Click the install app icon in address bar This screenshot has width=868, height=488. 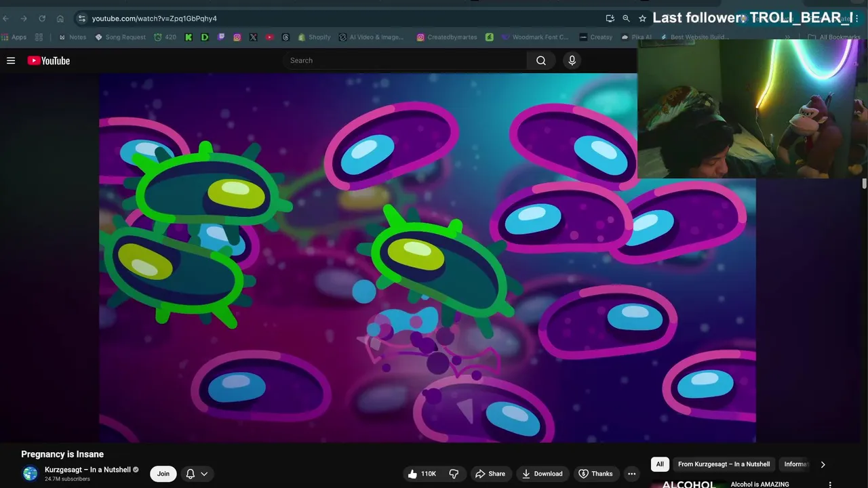click(610, 18)
